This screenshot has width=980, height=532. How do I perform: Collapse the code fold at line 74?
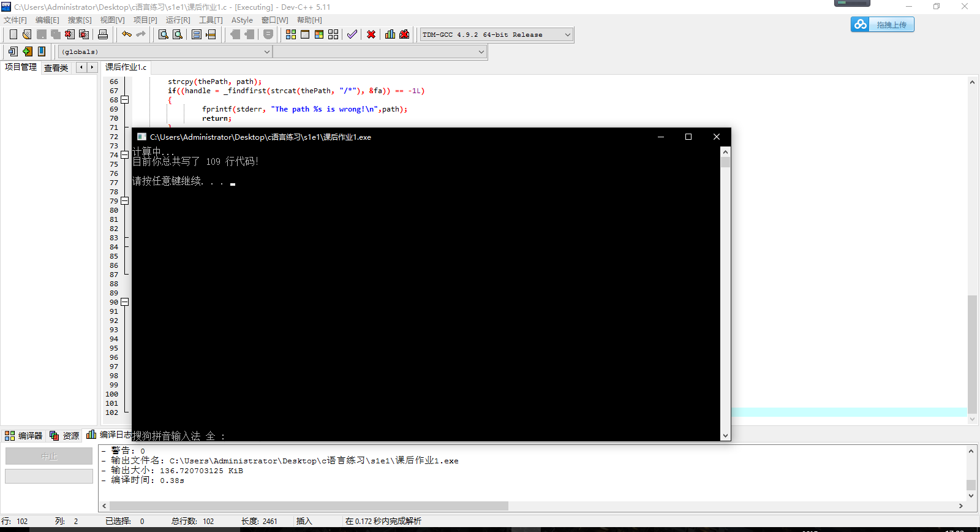click(125, 155)
